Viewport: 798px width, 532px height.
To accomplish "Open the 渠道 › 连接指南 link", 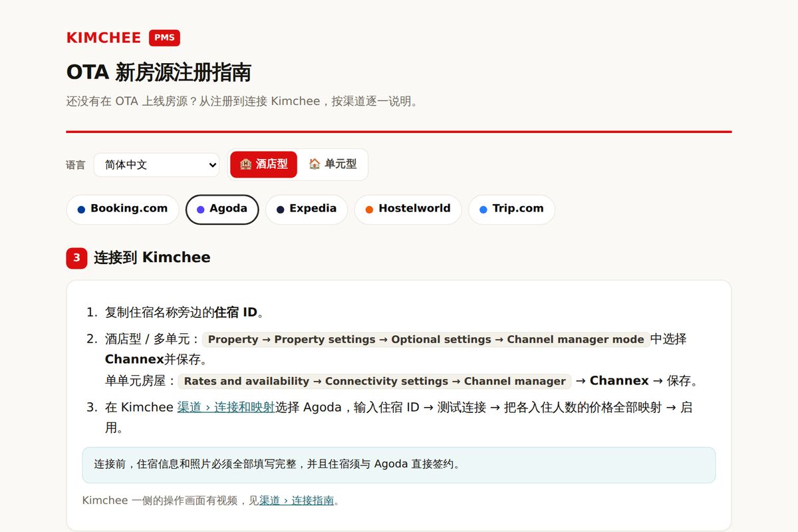I will [x=297, y=500].
